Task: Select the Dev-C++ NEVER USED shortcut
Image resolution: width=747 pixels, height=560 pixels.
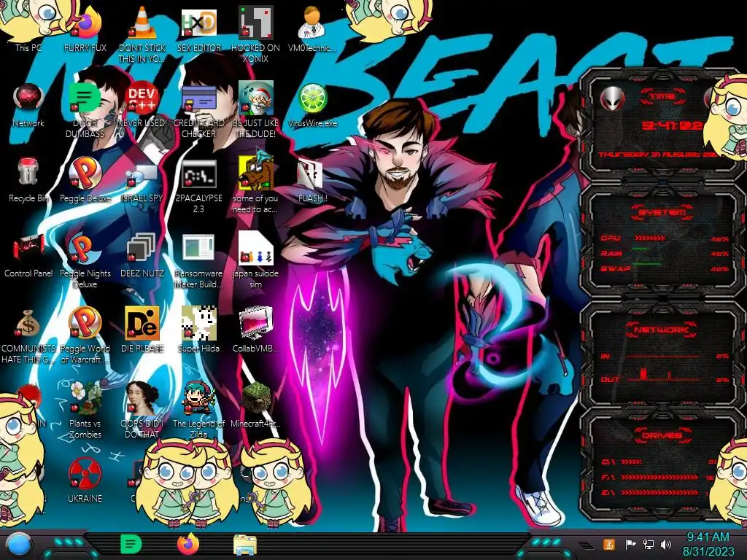Action: pyautogui.click(x=142, y=105)
